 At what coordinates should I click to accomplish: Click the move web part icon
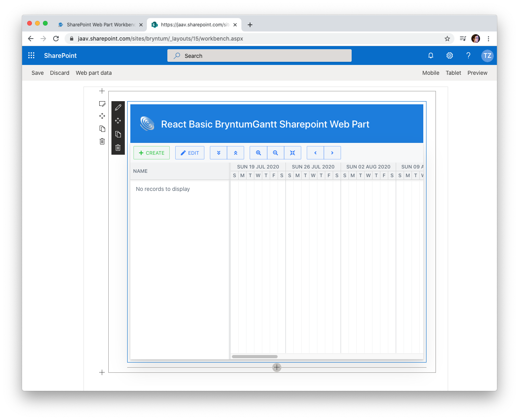pyautogui.click(x=118, y=121)
